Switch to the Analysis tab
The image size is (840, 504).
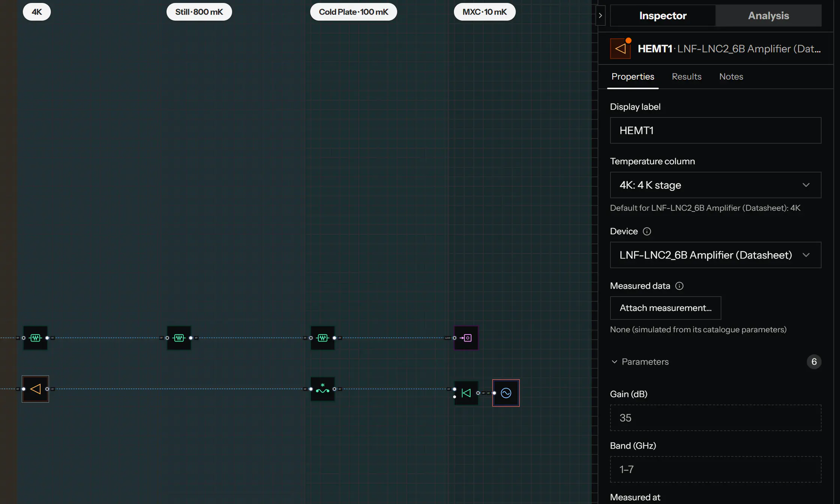[x=768, y=15]
